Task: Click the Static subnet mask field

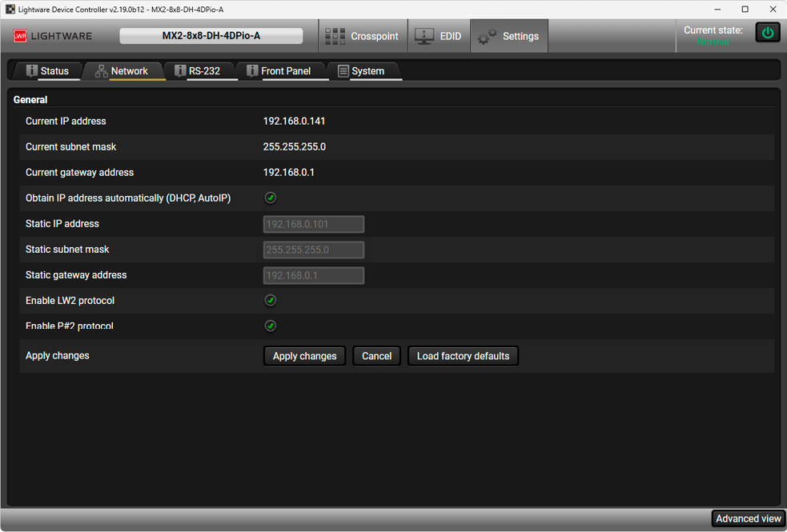Action: pos(314,250)
